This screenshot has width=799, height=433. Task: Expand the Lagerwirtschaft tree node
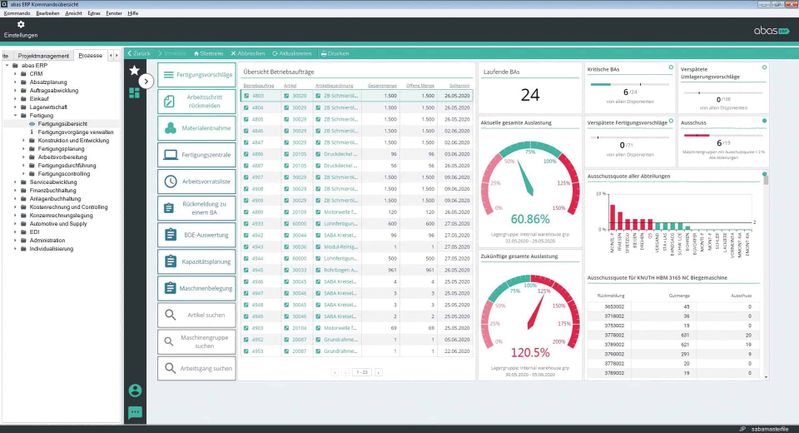coord(15,107)
